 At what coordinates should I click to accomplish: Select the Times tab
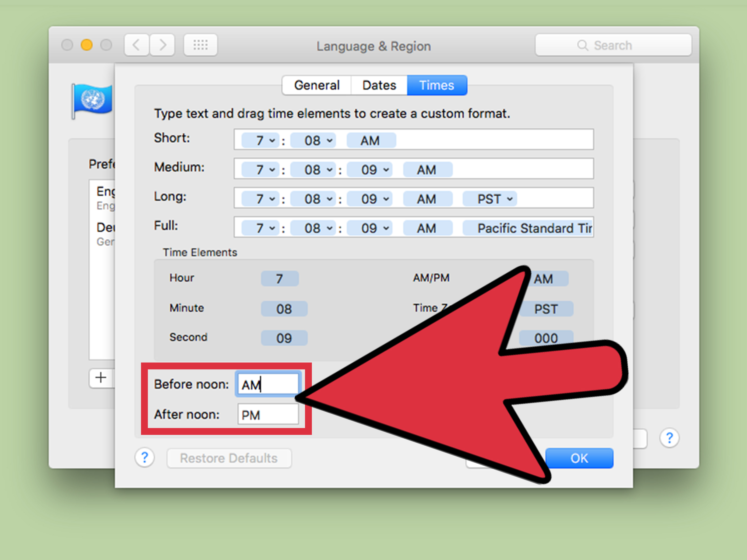point(437,85)
